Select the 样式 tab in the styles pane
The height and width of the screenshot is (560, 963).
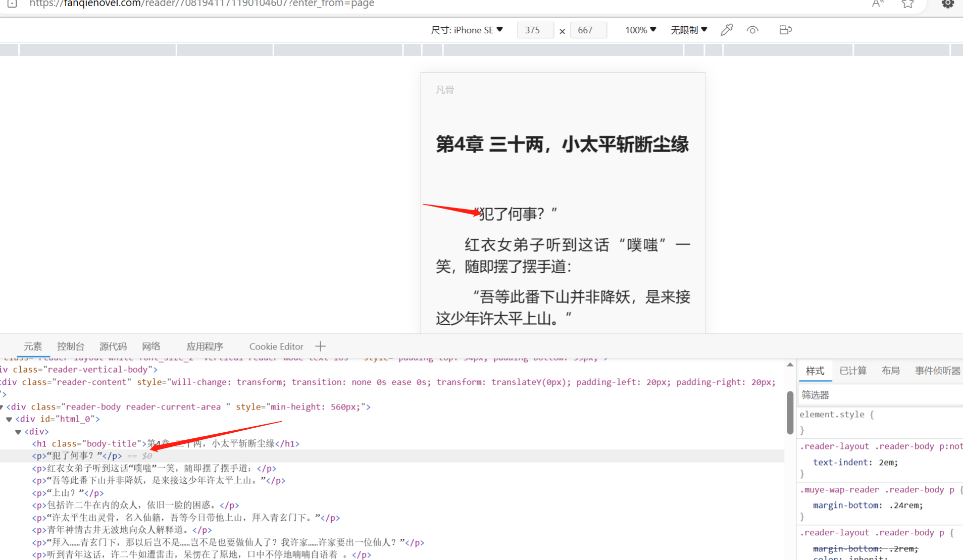pyautogui.click(x=815, y=371)
